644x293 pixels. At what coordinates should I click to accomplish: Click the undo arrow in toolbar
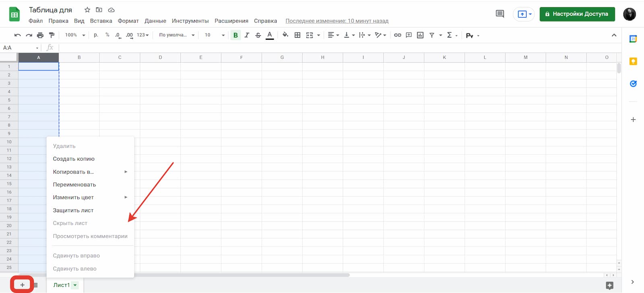(17, 35)
